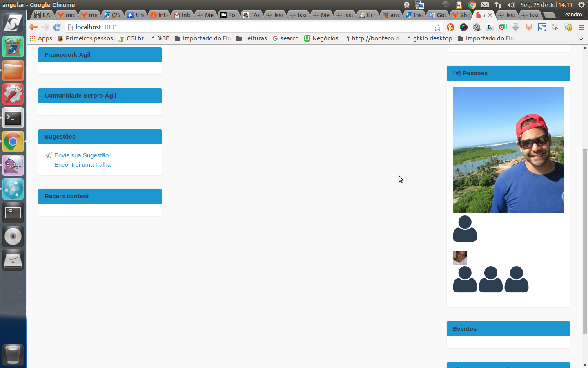Open the large photo of man in red cap
The height and width of the screenshot is (368, 588).
[508, 150]
